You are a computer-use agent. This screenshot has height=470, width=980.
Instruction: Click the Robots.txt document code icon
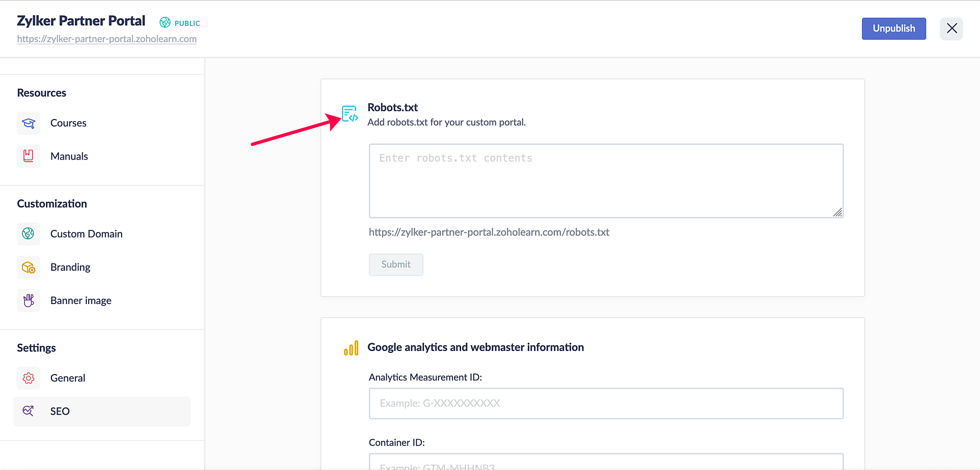point(350,114)
